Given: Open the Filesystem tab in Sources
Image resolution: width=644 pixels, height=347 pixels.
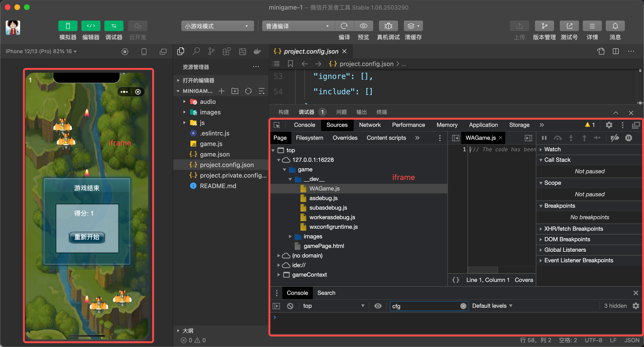Looking at the screenshot, I should pos(309,138).
